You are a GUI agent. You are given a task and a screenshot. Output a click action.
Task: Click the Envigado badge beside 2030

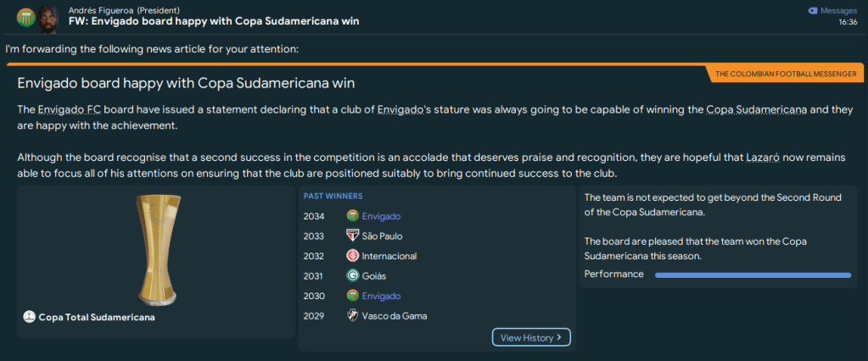353,296
